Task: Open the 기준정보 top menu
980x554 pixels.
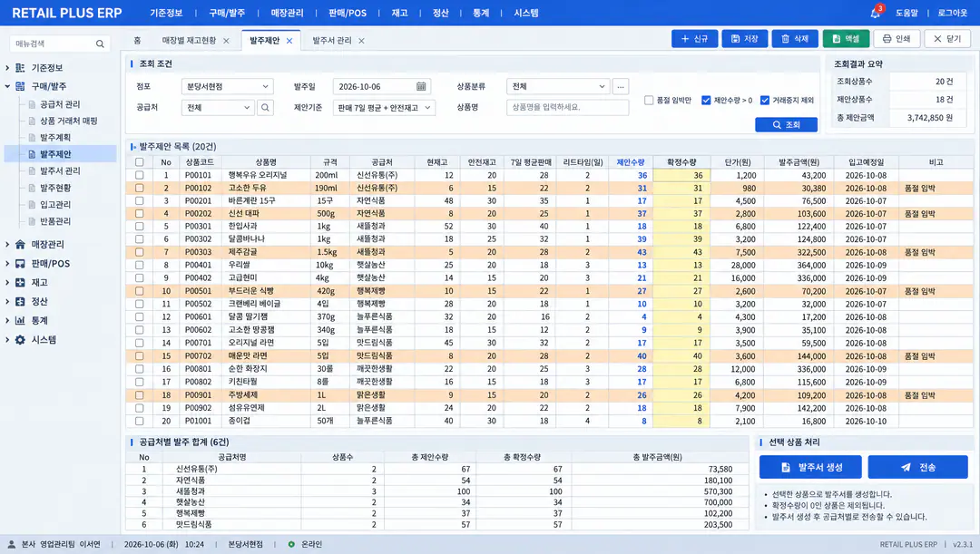Action: (166, 13)
